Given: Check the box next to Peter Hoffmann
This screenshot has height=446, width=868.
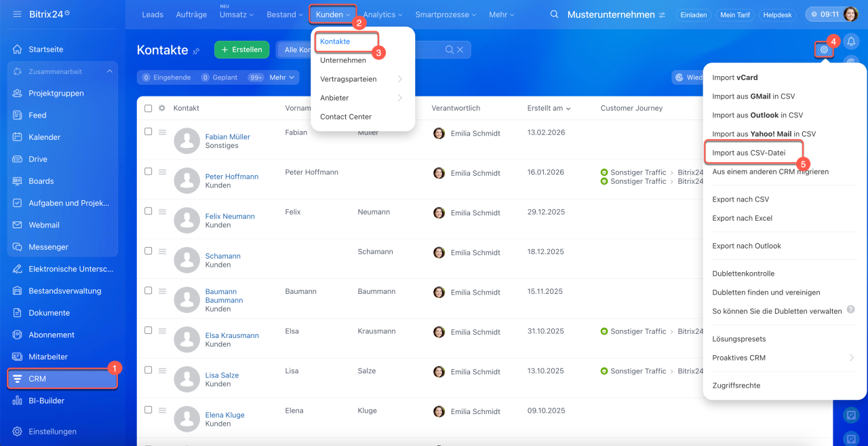Looking at the screenshot, I should [149, 172].
